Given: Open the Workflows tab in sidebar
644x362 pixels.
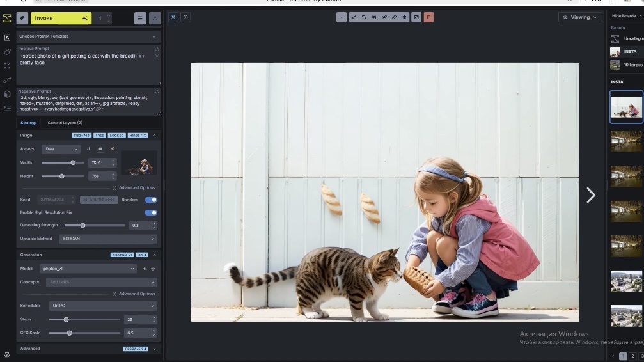Looking at the screenshot, I should [x=7, y=80].
